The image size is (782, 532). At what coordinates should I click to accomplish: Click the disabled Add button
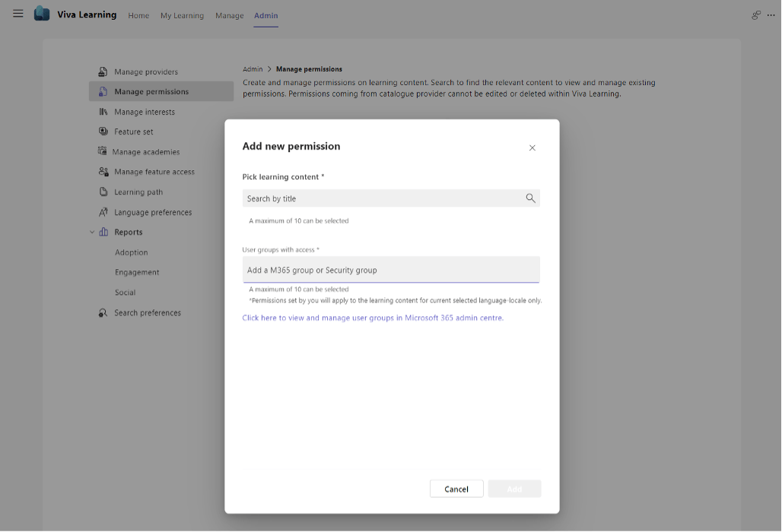pos(514,489)
